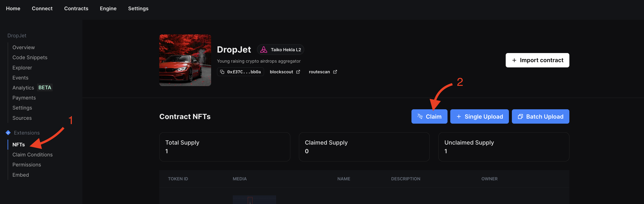
Task: Click the Unclaimed Supply card
Action: pyautogui.click(x=503, y=147)
